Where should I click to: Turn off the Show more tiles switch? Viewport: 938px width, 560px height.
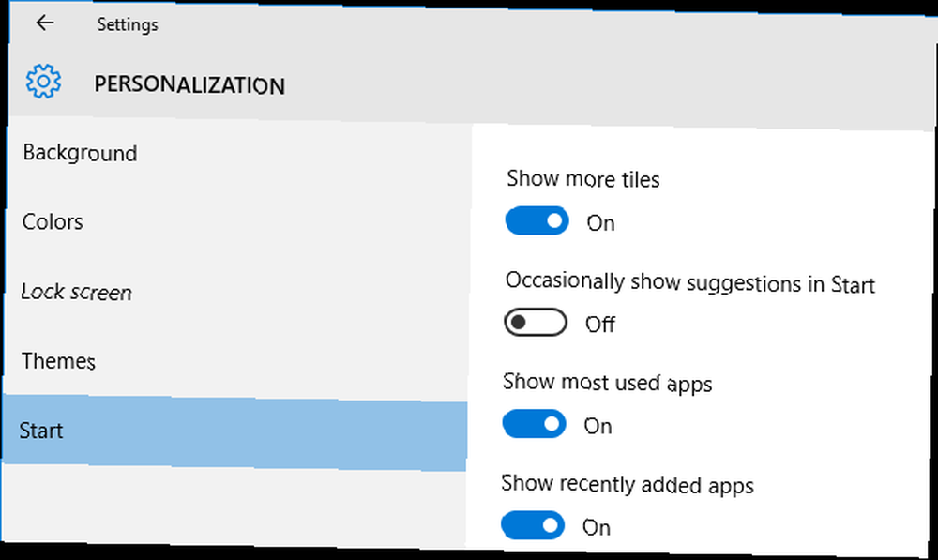(x=537, y=220)
